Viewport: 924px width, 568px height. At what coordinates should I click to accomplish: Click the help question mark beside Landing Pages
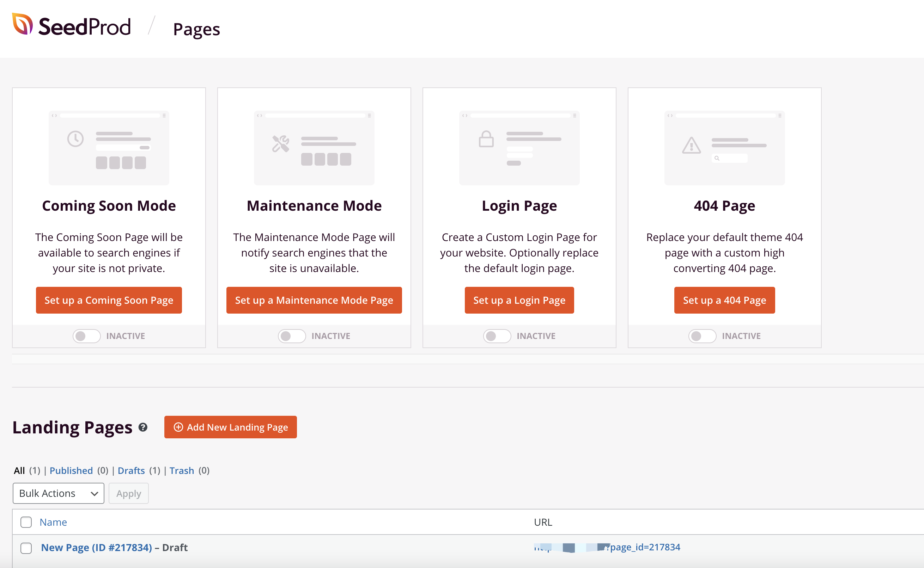pos(143,427)
